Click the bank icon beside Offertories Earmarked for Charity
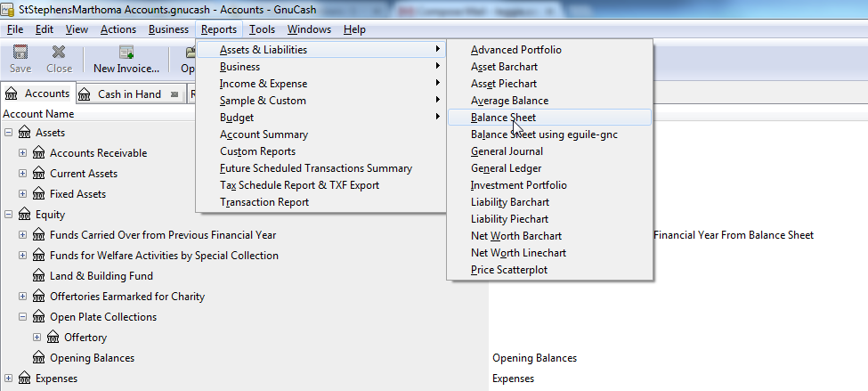The height and width of the screenshot is (391, 868). coord(39,297)
